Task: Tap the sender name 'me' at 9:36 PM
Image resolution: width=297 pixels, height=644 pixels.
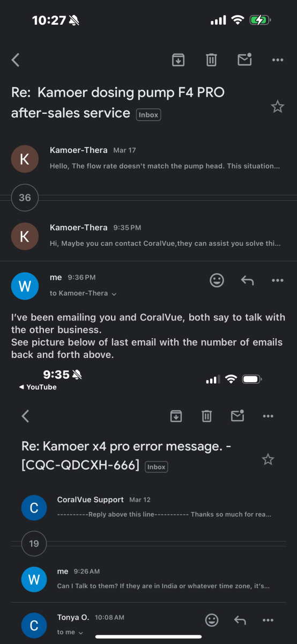Action: coord(56,277)
